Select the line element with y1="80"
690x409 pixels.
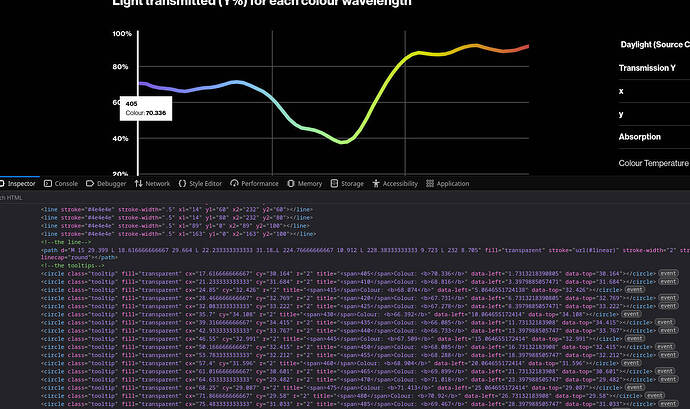tap(176, 218)
